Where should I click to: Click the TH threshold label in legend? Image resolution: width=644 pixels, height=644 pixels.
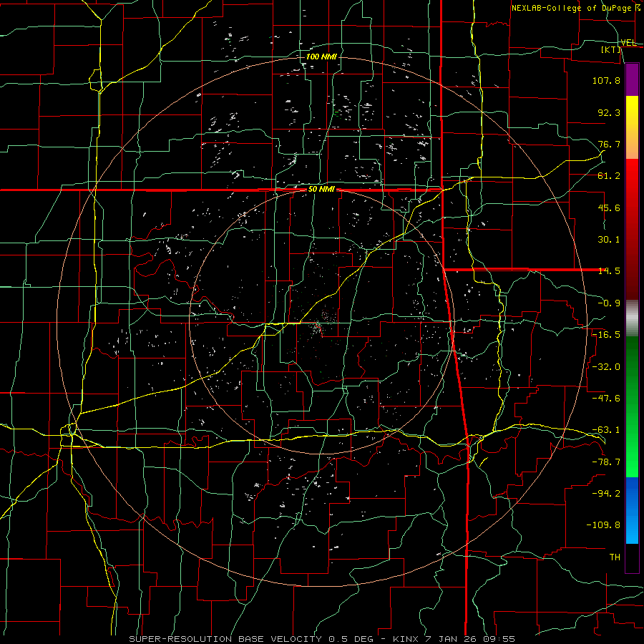615,557
